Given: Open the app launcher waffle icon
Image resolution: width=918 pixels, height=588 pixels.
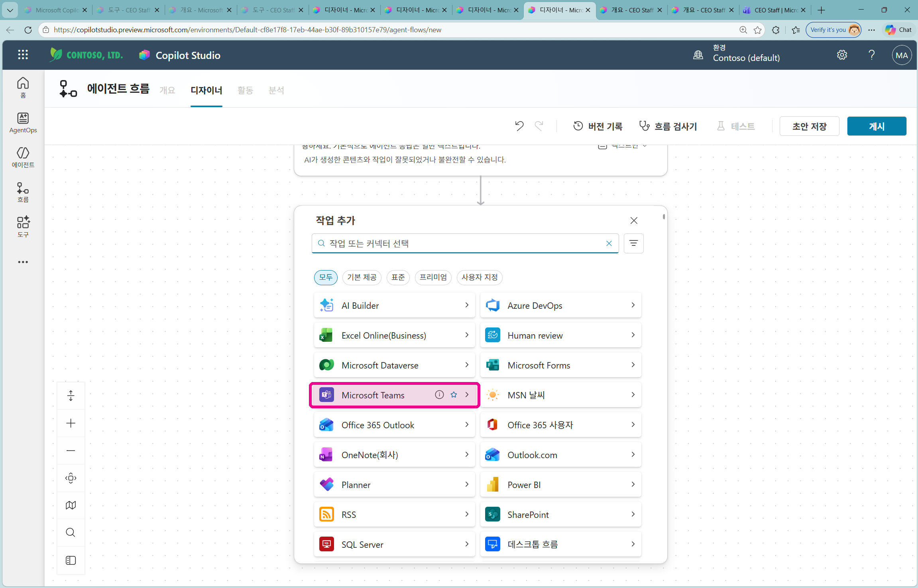Looking at the screenshot, I should (23, 55).
